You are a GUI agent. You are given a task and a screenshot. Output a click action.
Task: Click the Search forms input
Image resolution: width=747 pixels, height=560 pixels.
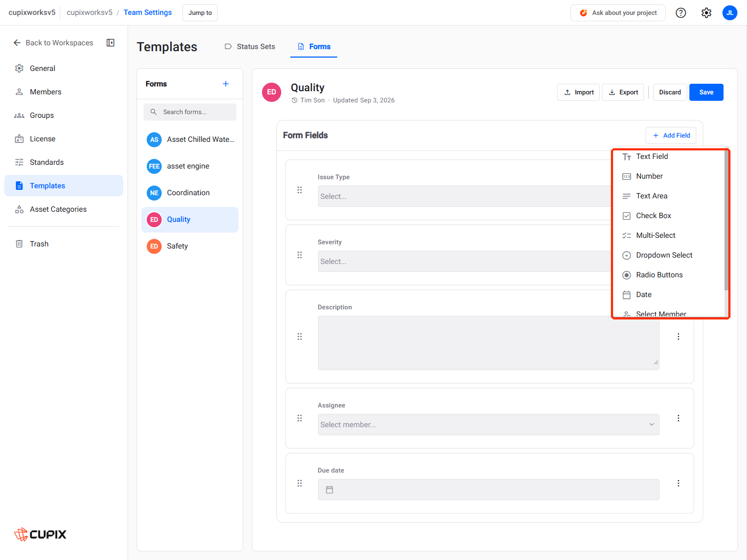(190, 112)
